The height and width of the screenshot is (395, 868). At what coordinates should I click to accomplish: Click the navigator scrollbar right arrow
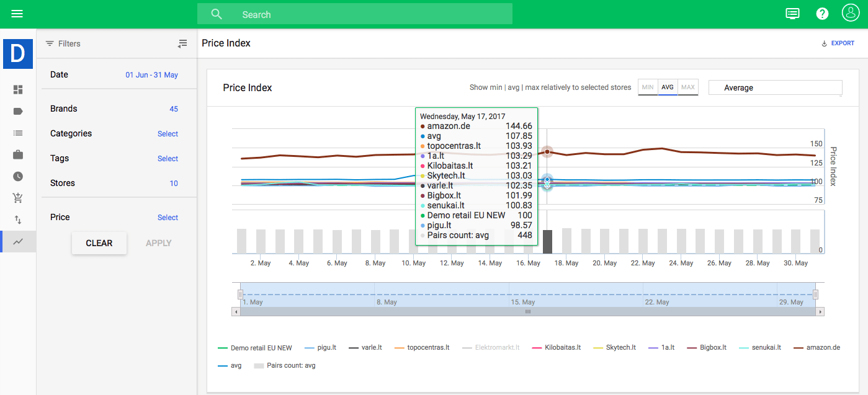click(x=820, y=312)
